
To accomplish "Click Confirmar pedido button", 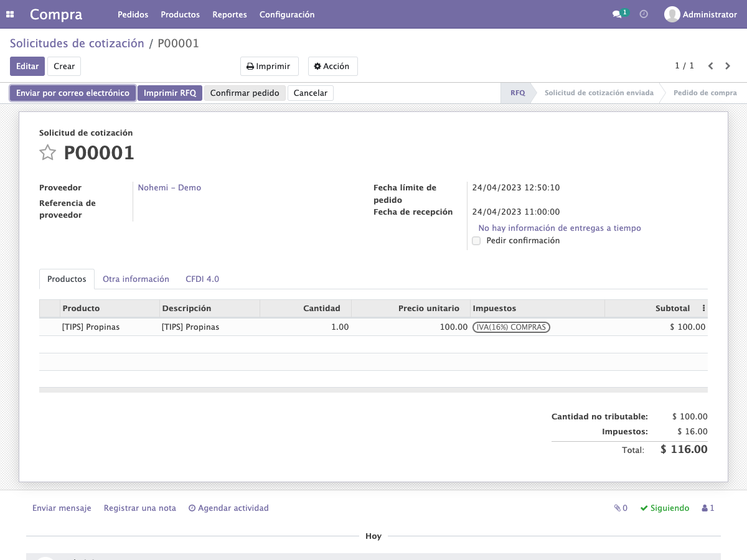I will click(245, 93).
